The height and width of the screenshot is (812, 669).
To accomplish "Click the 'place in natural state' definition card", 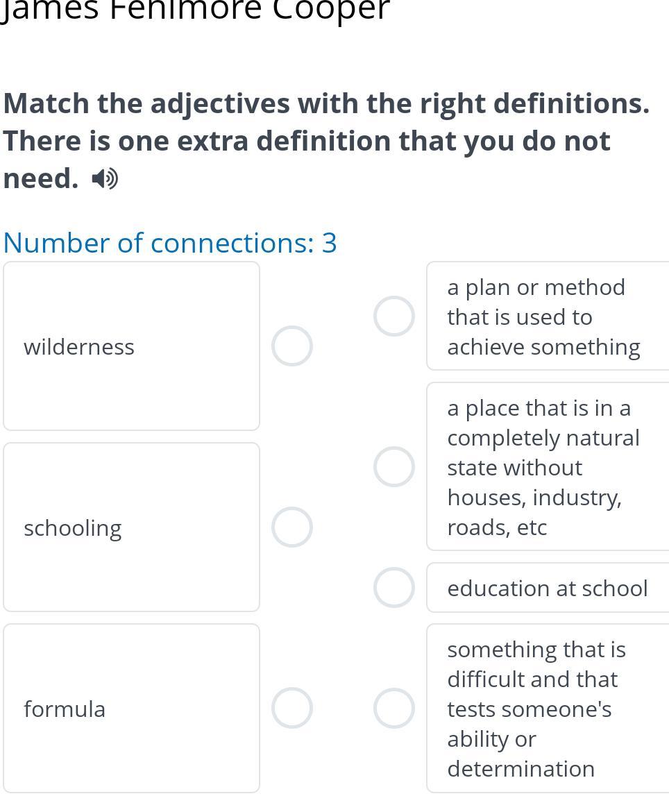I will pos(547,466).
